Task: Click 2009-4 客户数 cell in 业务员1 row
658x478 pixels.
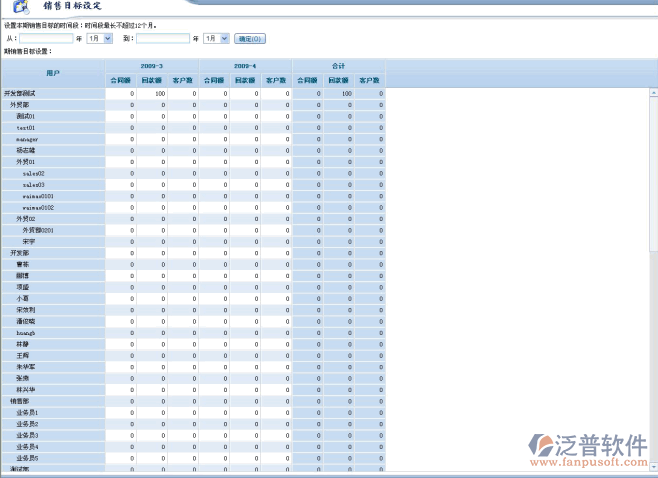Action: [276, 413]
